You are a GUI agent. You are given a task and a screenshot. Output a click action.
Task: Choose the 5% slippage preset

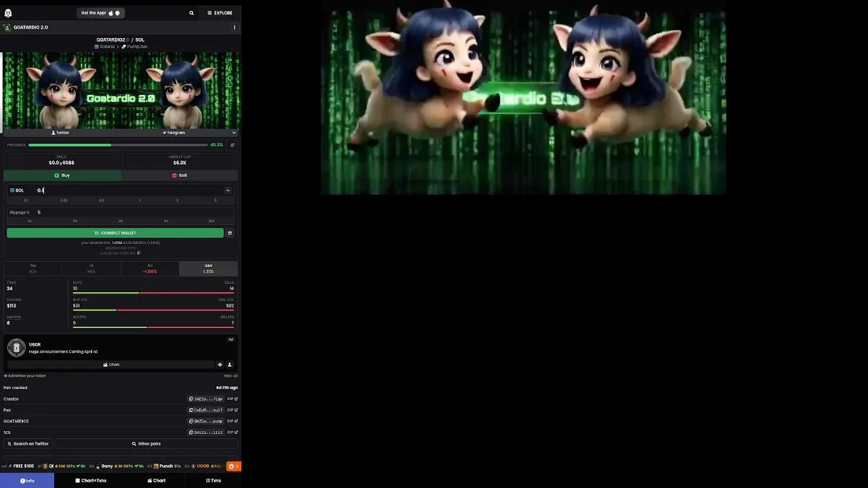coord(166,221)
